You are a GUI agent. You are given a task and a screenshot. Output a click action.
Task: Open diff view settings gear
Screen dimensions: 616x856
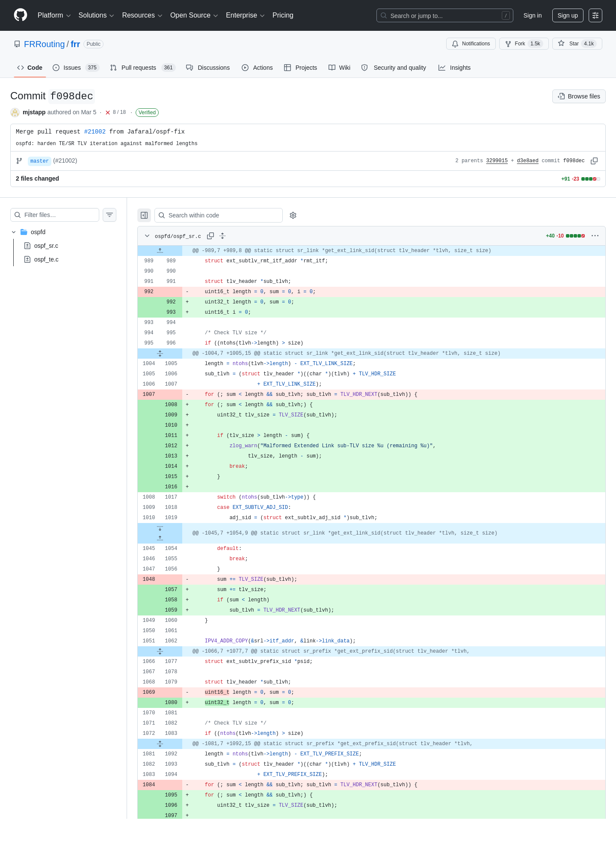(293, 215)
